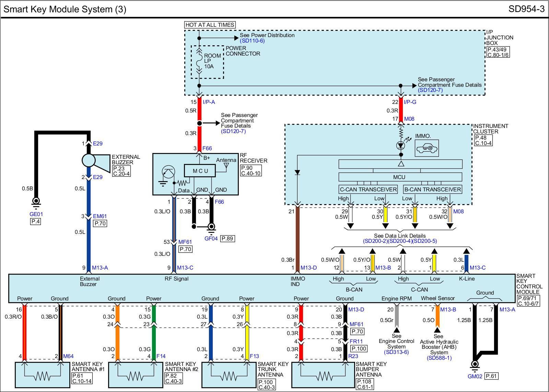Open SD120-7 link inside I/P Junction Box
This screenshot has height=392, width=549.
(430, 90)
